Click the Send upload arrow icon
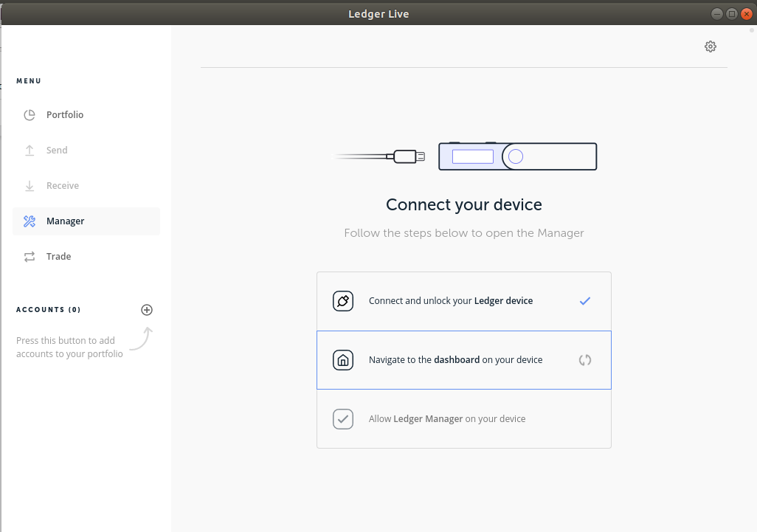 point(30,150)
